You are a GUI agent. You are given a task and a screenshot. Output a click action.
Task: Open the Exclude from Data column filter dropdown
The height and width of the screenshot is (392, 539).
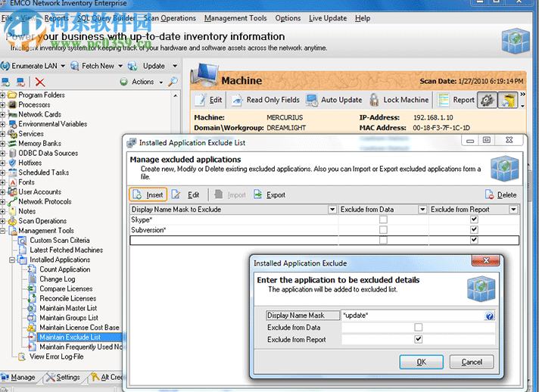point(422,209)
